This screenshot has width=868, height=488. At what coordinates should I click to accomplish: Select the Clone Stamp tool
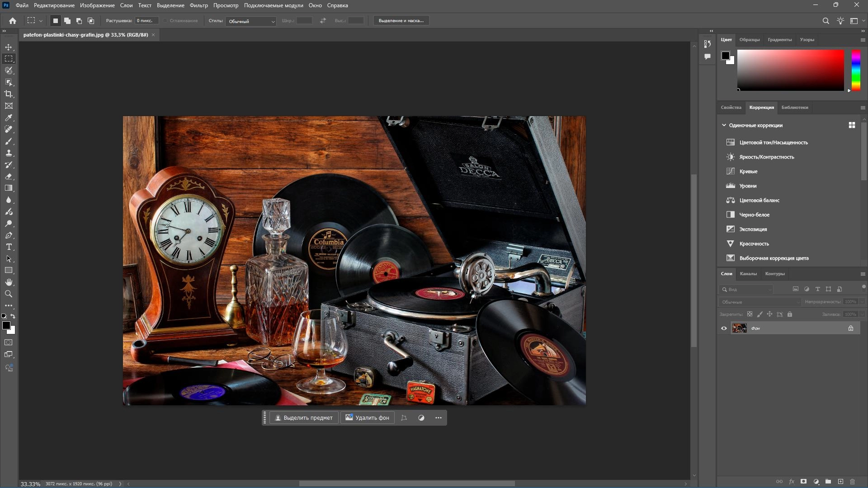9,153
